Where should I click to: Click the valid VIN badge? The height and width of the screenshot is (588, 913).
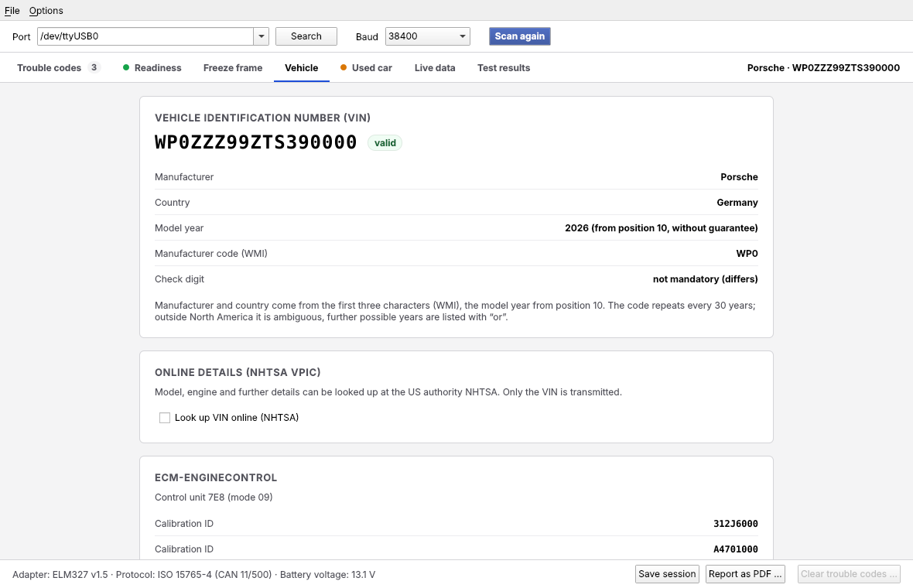(x=385, y=142)
